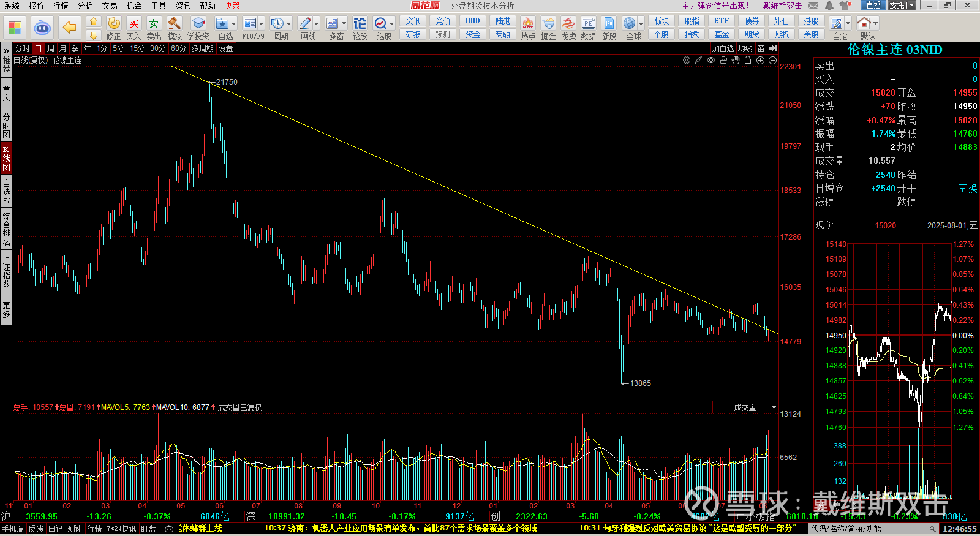Open the colorful home grid icon
The height and width of the screenshot is (536, 980).
pyautogui.click(x=15, y=28)
